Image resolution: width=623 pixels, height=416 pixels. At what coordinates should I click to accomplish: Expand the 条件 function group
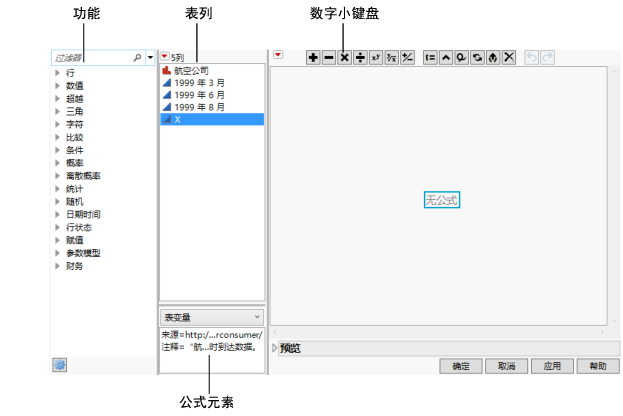(58, 150)
